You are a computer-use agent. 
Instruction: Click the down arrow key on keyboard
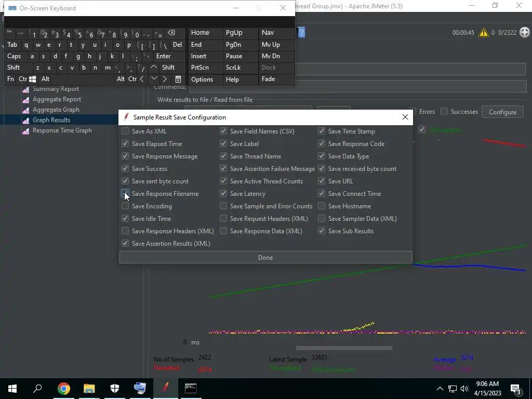154,79
